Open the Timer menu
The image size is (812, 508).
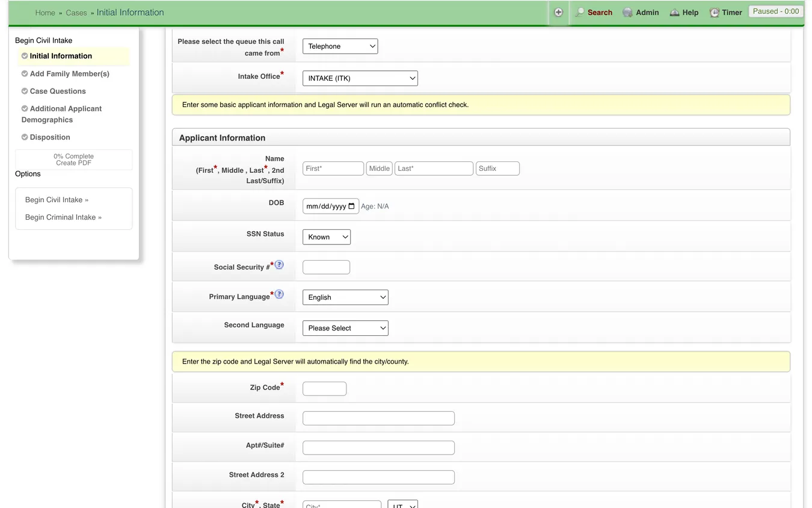point(732,12)
